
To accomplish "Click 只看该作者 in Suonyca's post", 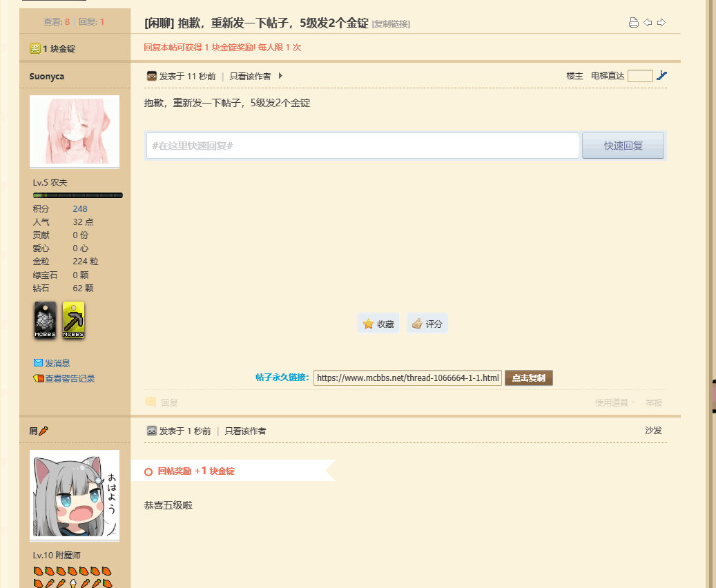I will click(250, 76).
